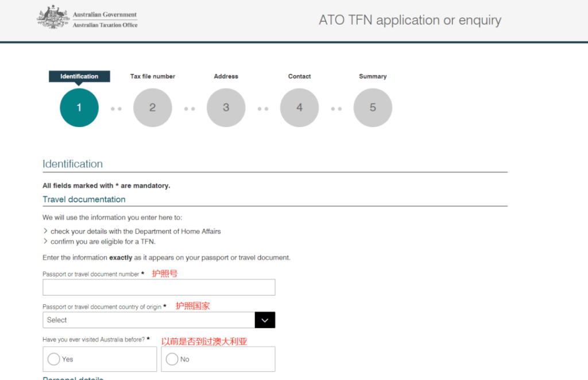The width and height of the screenshot is (588, 380).
Task: Select step 3 Address circle
Action: pos(226,108)
